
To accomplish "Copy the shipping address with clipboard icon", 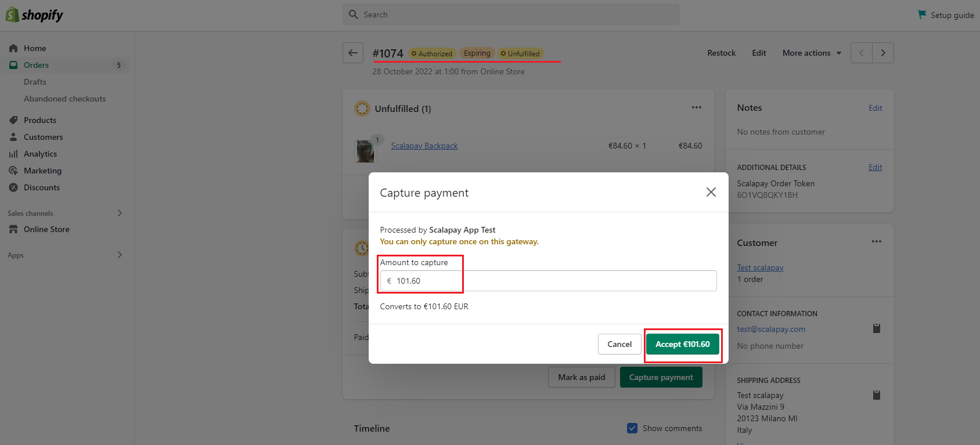I will pyautogui.click(x=877, y=395).
